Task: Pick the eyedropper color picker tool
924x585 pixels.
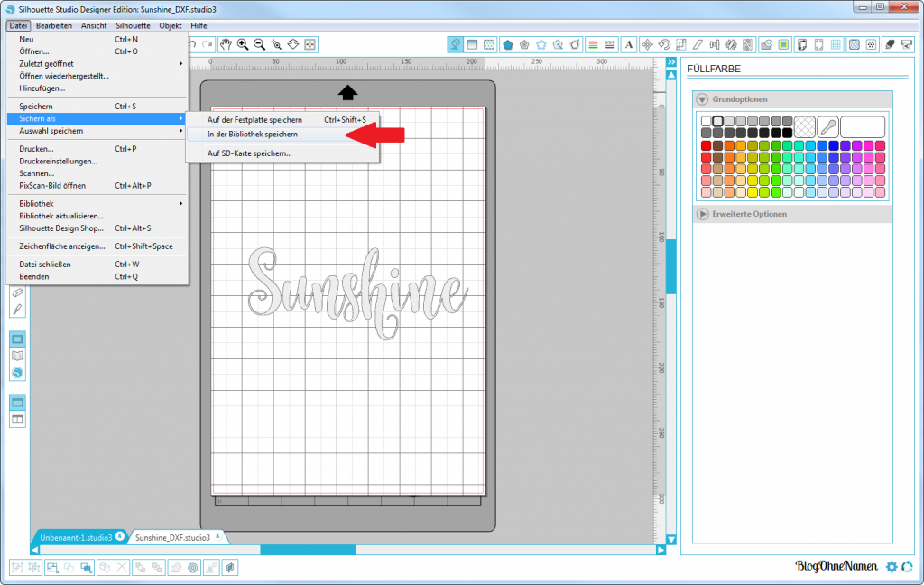Action: pyautogui.click(x=827, y=126)
